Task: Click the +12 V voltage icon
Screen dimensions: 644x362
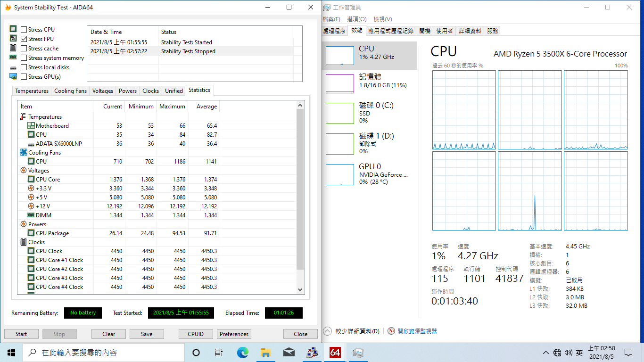Action: [31, 206]
